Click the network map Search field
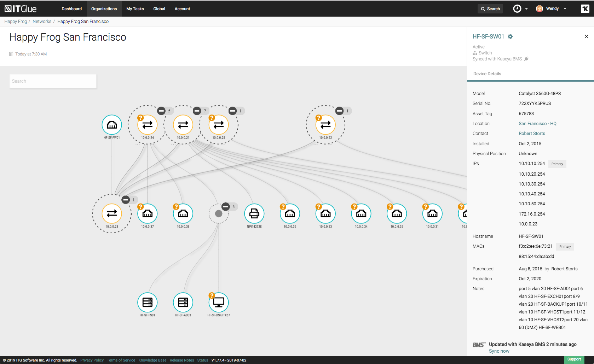594x364 pixels. coord(53,81)
